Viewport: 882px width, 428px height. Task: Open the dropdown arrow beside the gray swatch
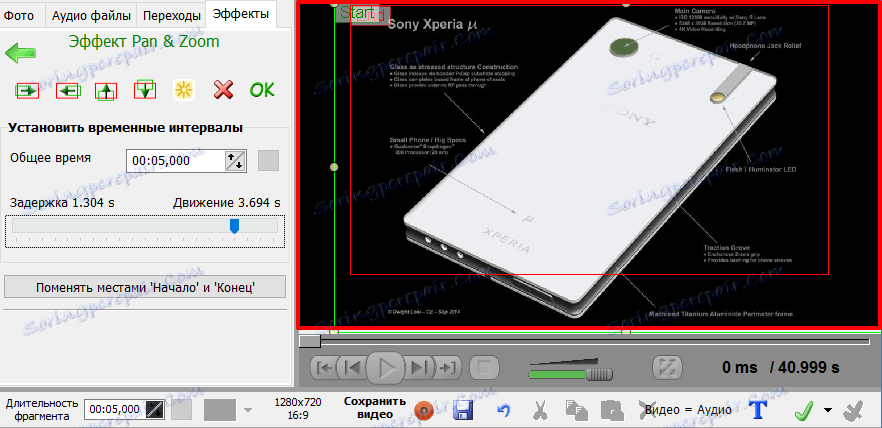click(248, 410)
